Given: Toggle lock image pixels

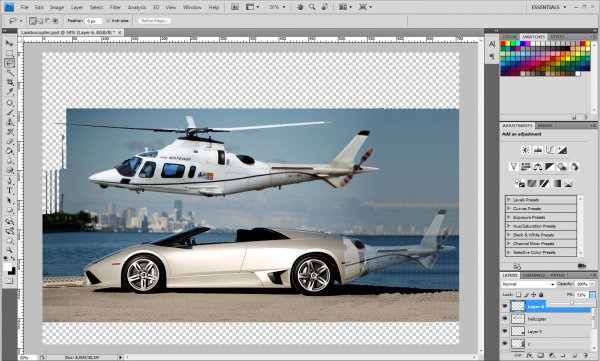Looking at the screenshot, I should pos(526,295).
